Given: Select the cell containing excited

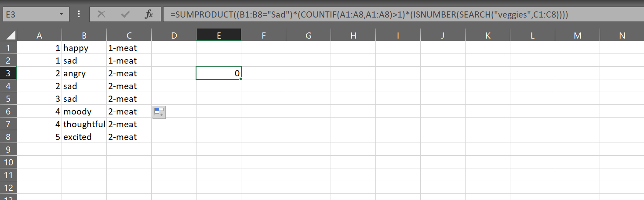Looking at the screenshot, I should (x=84, y=137).
